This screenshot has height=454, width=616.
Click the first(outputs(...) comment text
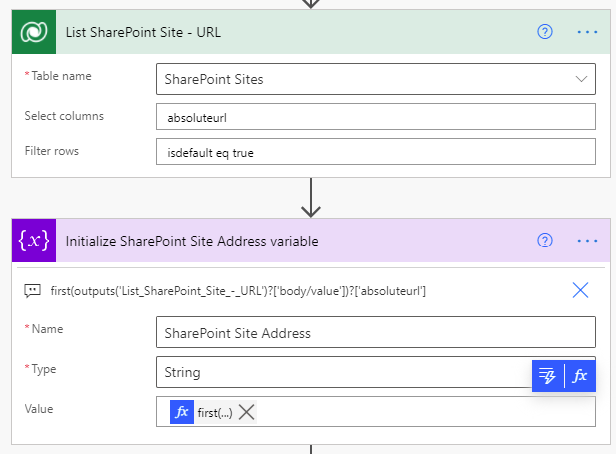238,291
